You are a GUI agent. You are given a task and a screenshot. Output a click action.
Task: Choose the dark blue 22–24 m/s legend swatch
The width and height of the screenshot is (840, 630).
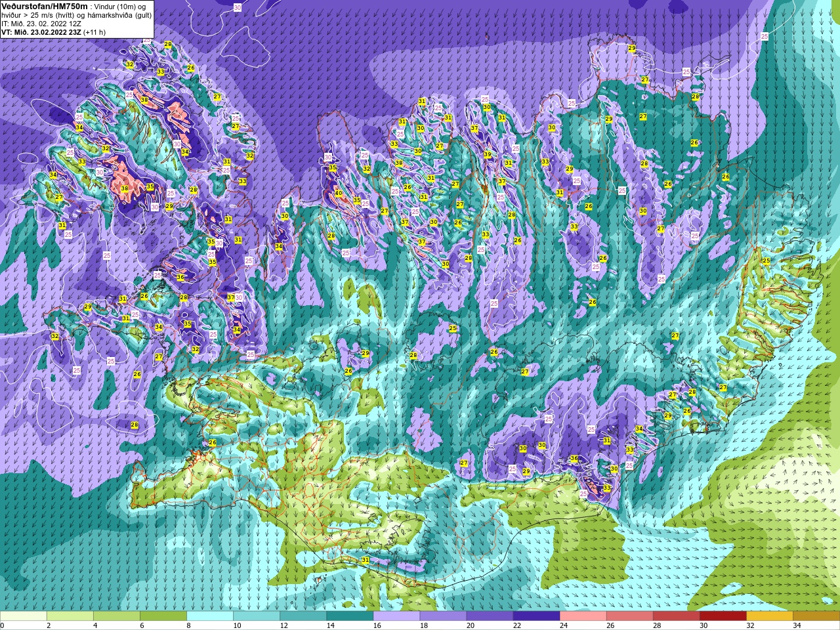[x=536, y=616]
